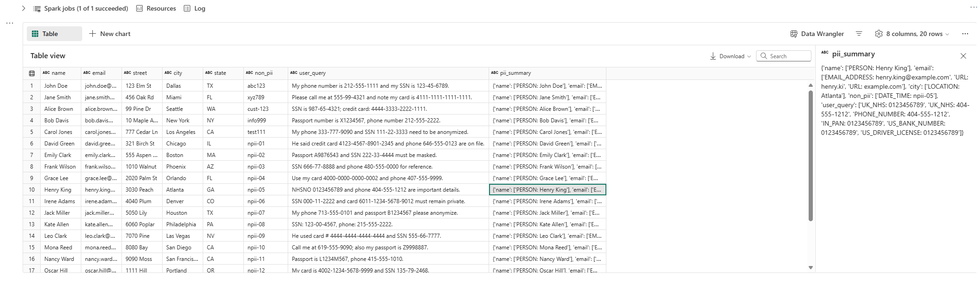The width and height of the screenshot is (980, 284).
Task: Open the table output more-options ellipsis
Action: point(965,34)
